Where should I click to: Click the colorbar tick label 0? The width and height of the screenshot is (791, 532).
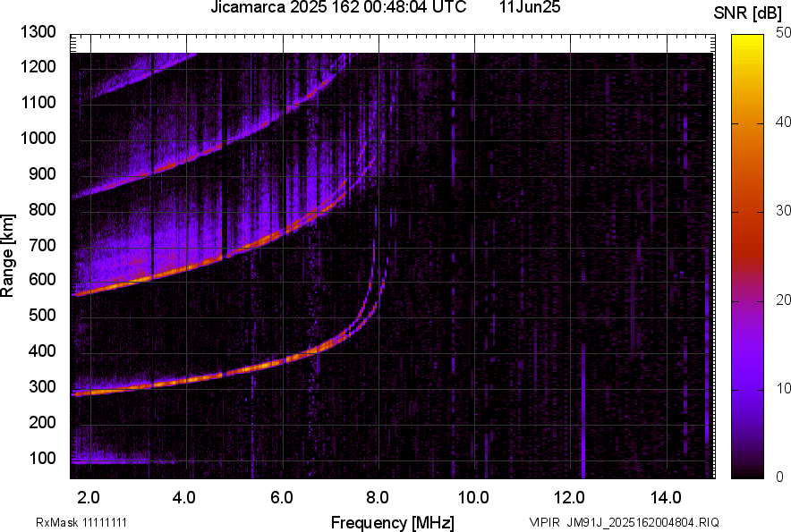point(780,477)
